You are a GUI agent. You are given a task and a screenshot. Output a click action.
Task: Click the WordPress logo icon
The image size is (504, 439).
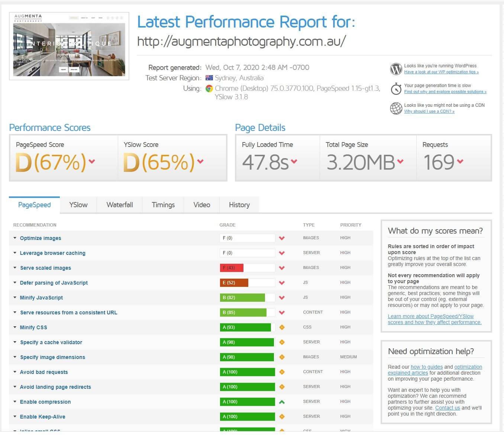396,69
